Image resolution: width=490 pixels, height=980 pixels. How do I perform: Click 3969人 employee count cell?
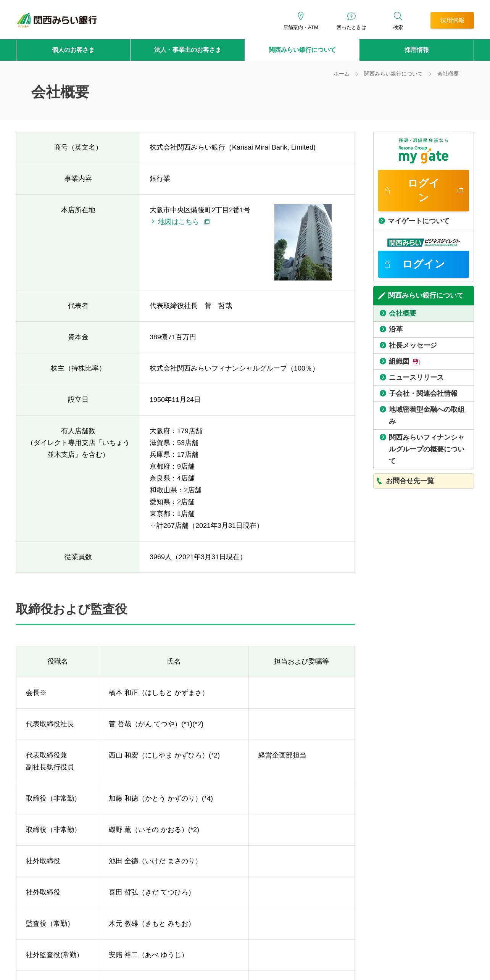click(247, 557)
